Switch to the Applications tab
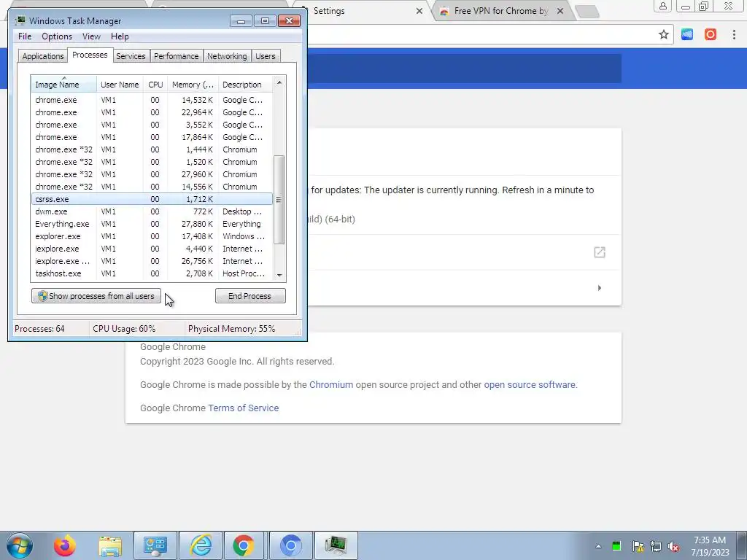 [x=43, y=56]
